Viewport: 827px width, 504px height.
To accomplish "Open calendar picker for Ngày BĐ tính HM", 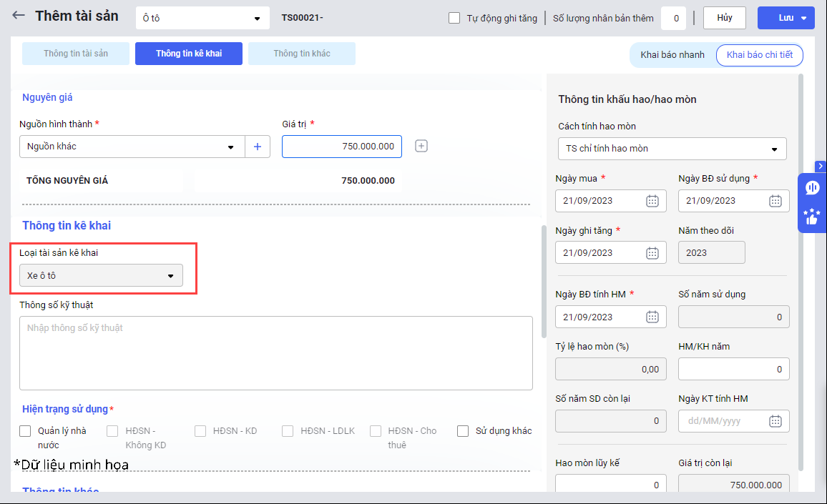I will click(x=652, y=317).
